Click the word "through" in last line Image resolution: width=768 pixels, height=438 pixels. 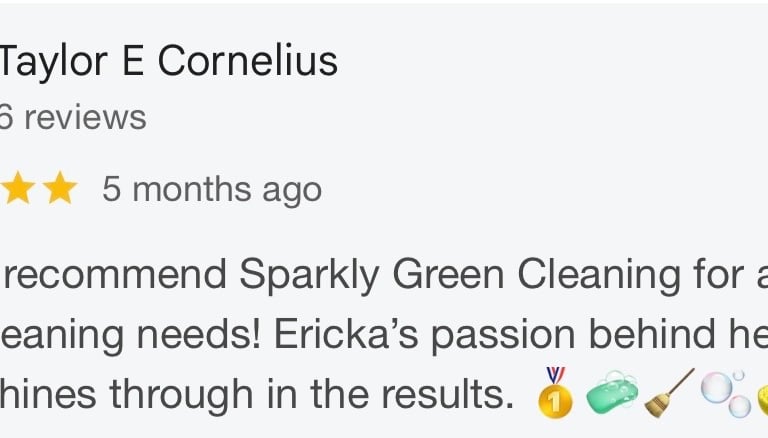click(x=181, y=395)
